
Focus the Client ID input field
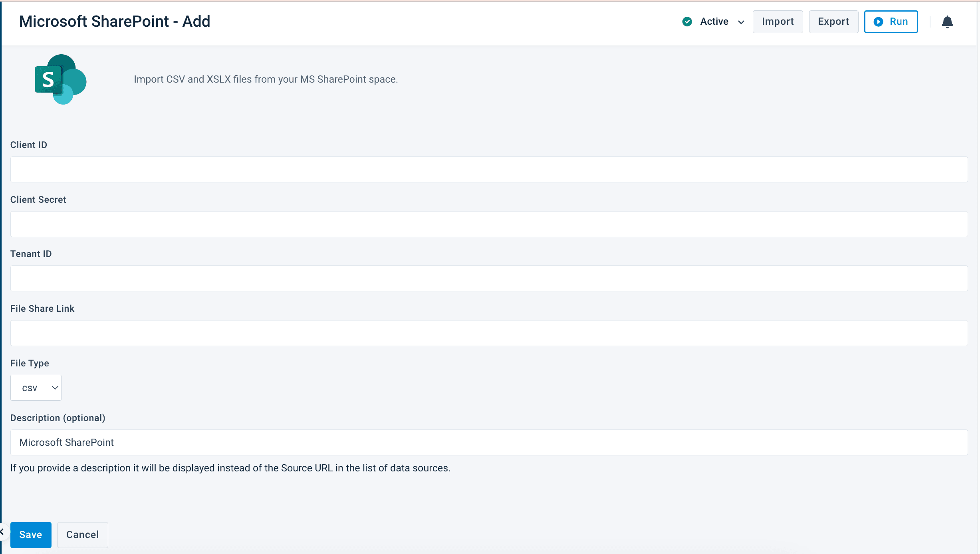489,169
